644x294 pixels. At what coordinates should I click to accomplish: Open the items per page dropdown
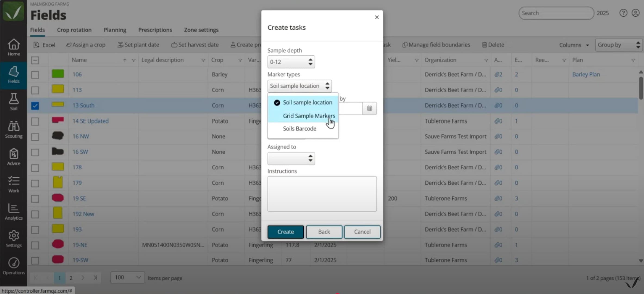tap(127, 277)
